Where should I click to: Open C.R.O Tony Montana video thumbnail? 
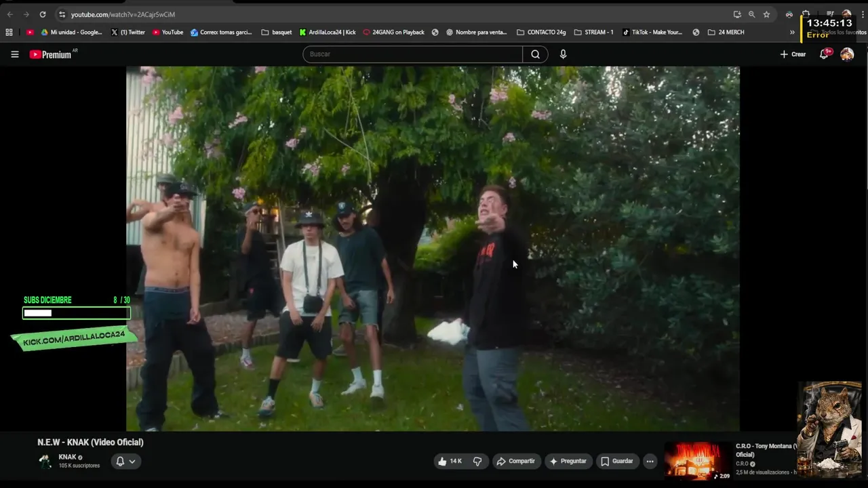click(697, 461)
